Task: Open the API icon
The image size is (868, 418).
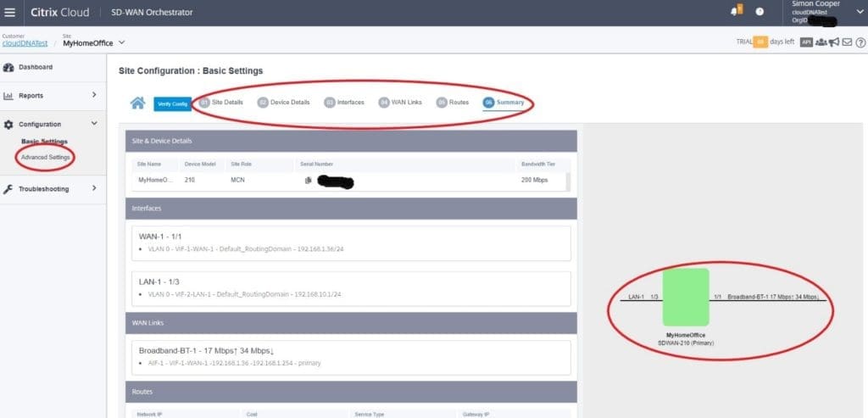Action: point(807,42)
